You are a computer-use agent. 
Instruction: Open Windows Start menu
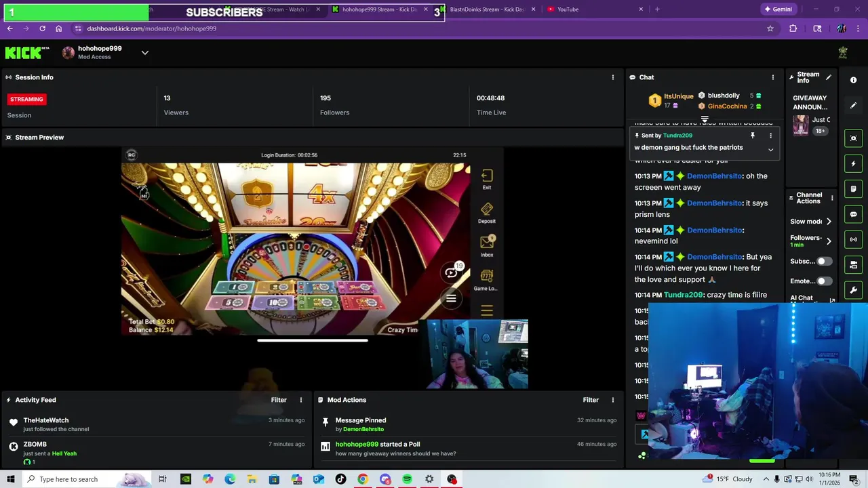click(x=10, y=479)
